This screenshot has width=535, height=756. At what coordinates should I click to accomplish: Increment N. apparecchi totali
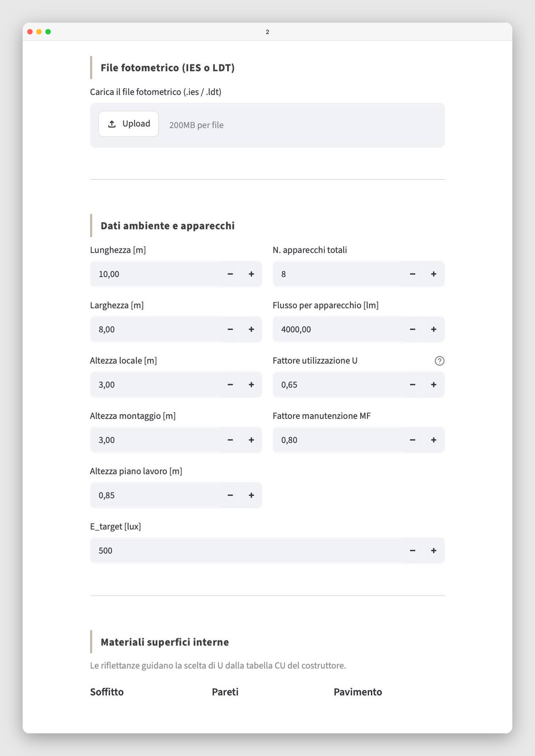(x=433, y=274)
